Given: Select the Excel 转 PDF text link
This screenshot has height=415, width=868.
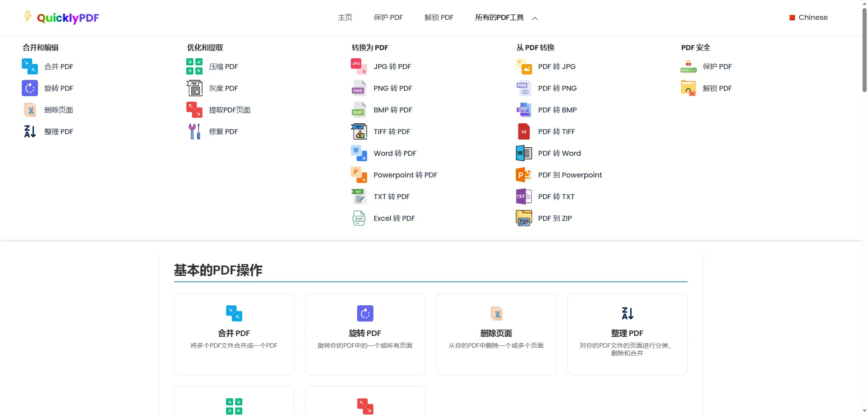Looking at the screenshot, I should click(394, 218).
